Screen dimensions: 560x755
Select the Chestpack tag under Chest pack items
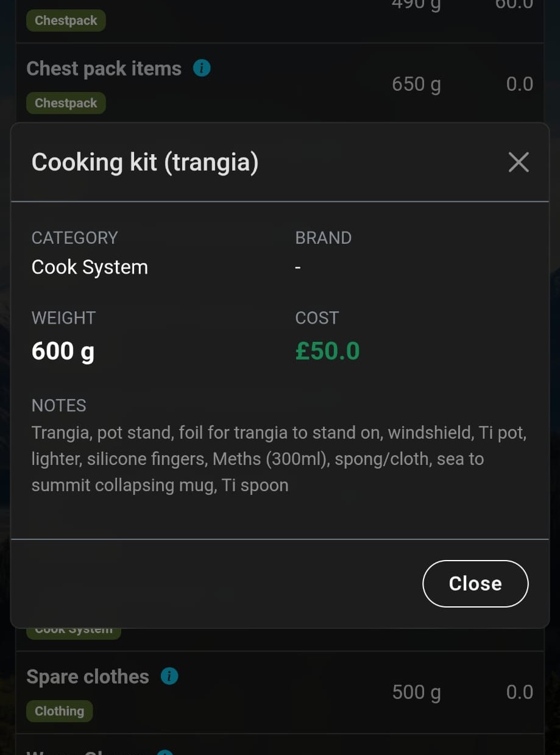click(65, 102)
